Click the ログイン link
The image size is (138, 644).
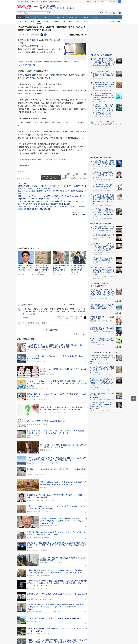(42, 8)
